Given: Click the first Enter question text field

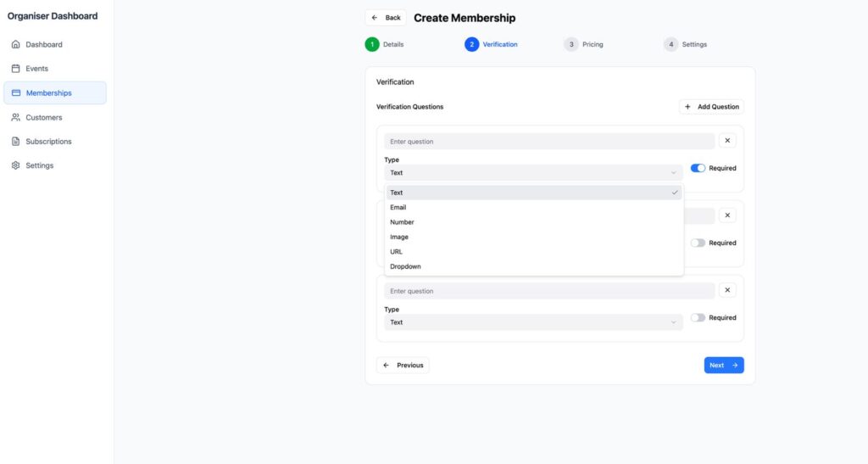Looking at the screenshot, I should pos(548,142).
